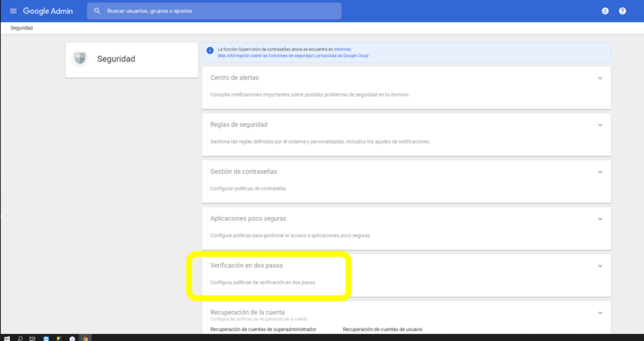The height and width of the screenshot is (341, 644).
Task: Expand the Recuperación de la cuenta chevron
Action: tap(600, 312)
